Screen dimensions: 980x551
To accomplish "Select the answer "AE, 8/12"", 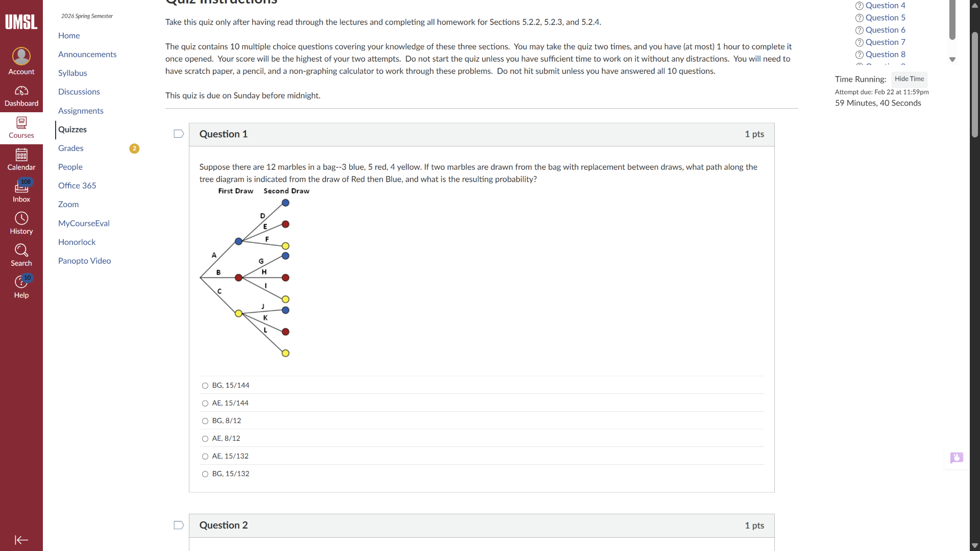I will (x=205, y=439).
